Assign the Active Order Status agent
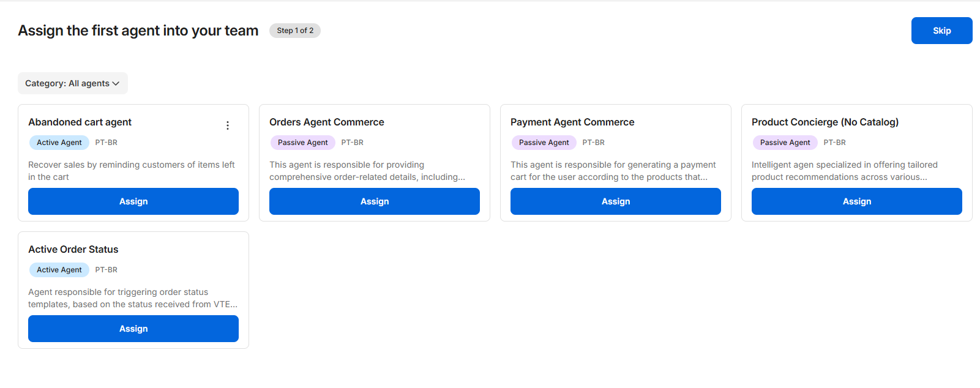 tap(133, 329)
